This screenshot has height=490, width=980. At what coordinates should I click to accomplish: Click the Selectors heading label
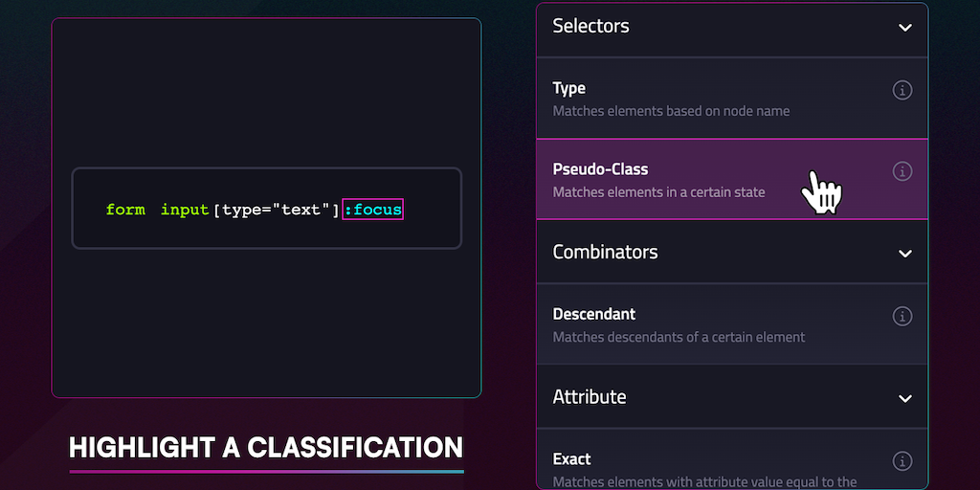click(x=590, y=27)
